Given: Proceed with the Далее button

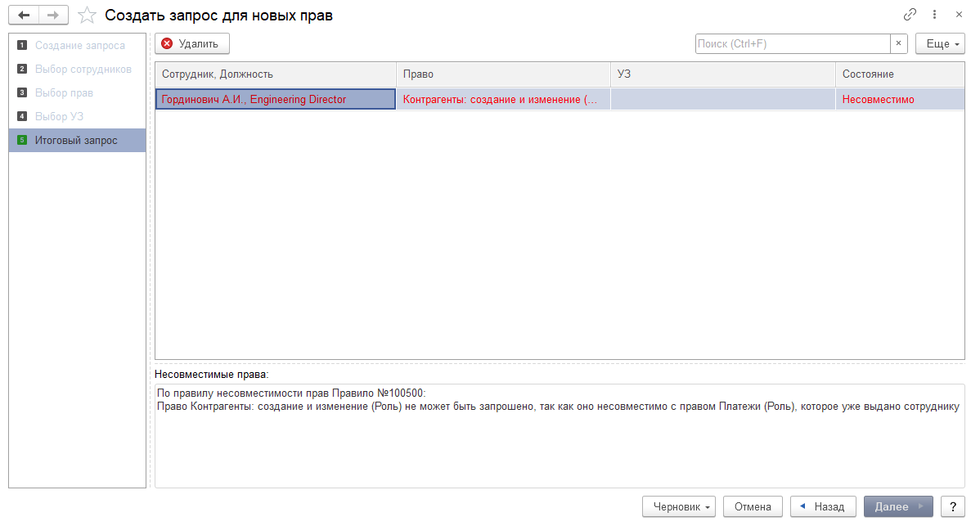Looking at the screenshot, I should (898, 506).
